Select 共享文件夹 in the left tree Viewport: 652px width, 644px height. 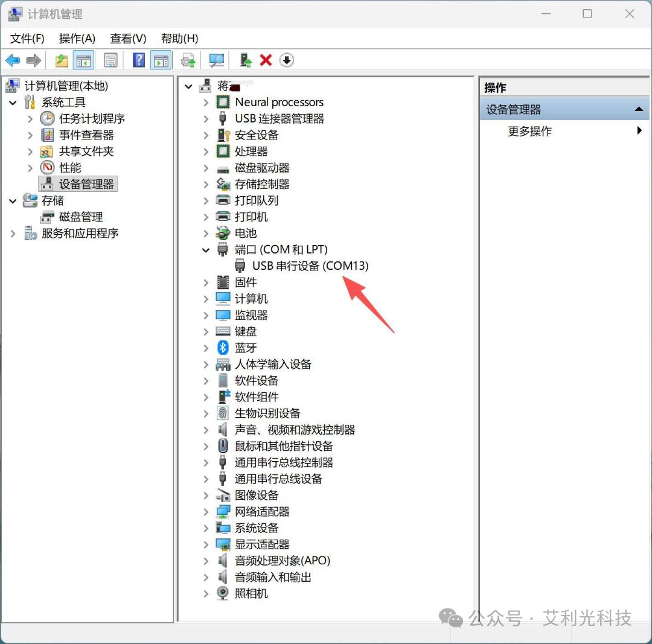point(86,151)
